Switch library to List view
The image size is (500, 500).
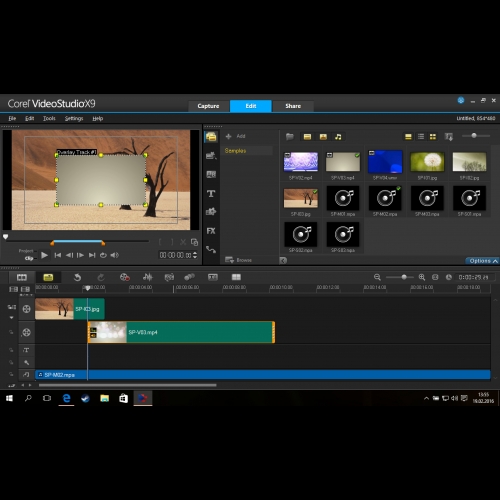tap(421, 137)
